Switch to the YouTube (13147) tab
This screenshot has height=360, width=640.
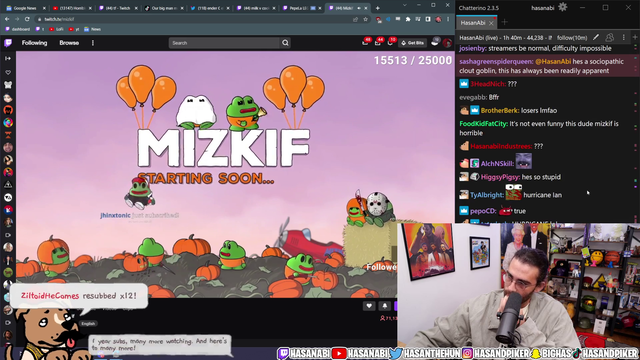click(x=72, y=8)
